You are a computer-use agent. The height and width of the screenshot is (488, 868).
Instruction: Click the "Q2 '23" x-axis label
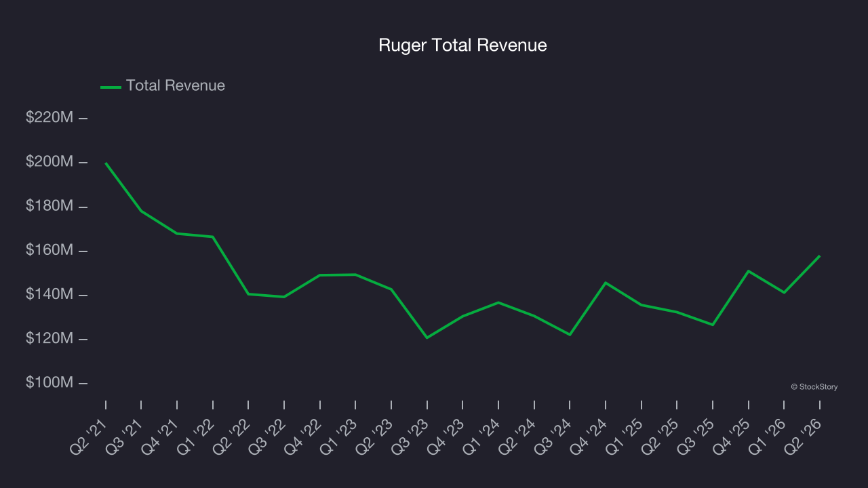(376, 435)
